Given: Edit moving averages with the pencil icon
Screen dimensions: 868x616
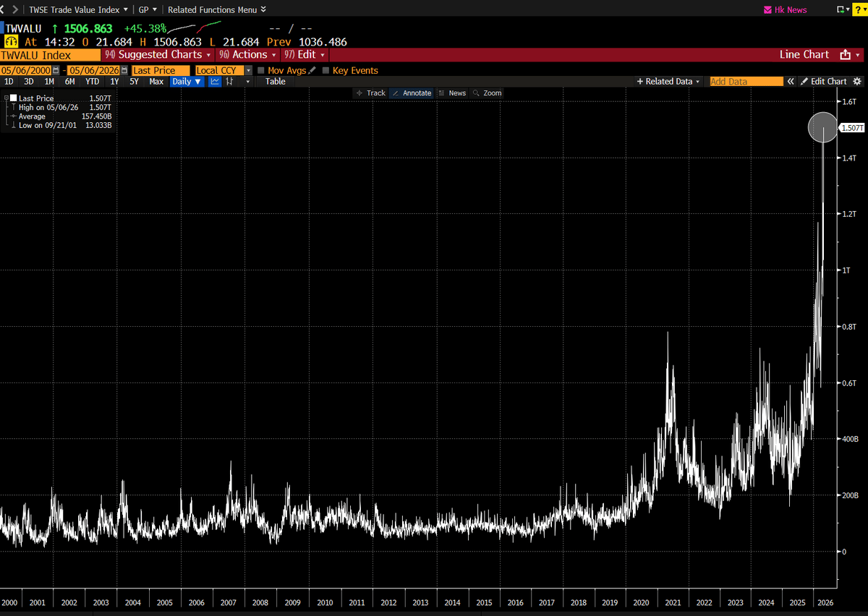Looking at the screenshot, I should click(x=312, y=70).
